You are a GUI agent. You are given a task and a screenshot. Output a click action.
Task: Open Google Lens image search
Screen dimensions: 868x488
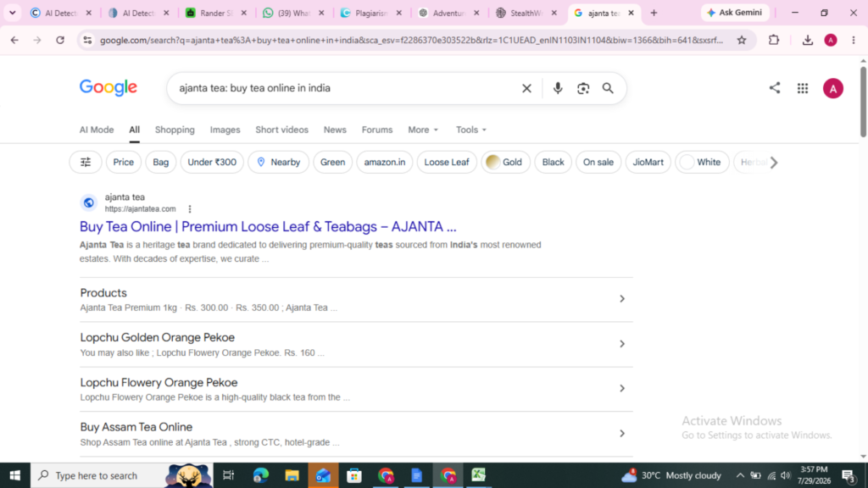pyautogui.click(x=583, y=88)
